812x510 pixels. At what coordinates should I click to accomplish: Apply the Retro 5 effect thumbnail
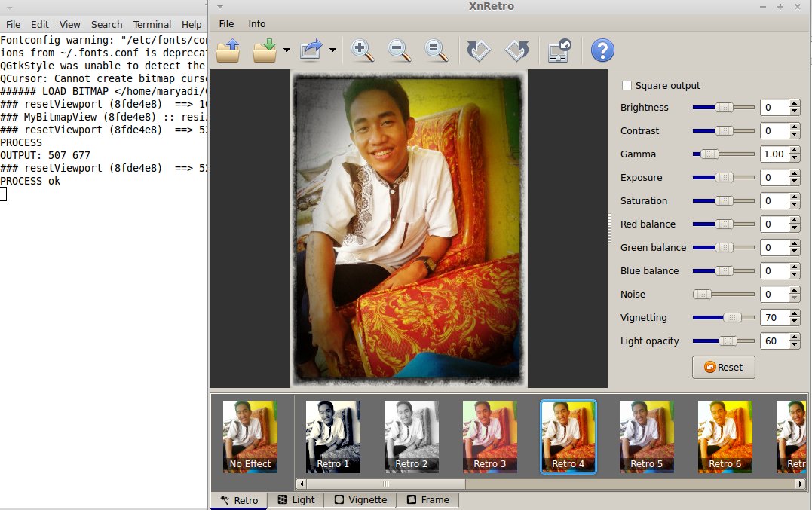[x=646, y=437]
